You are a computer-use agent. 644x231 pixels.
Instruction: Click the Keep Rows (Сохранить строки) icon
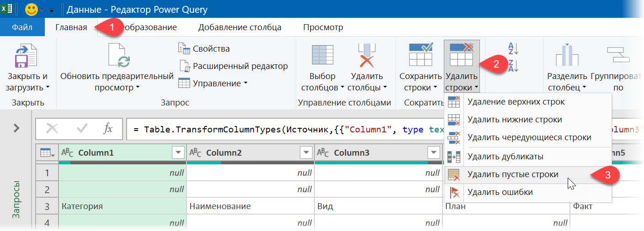[x=420, y=55]
